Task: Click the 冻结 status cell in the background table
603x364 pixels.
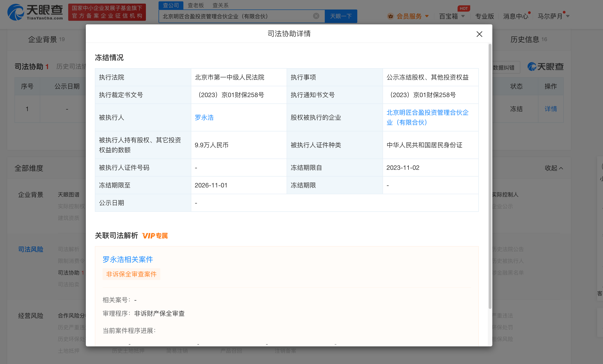Action: point(516,109)
